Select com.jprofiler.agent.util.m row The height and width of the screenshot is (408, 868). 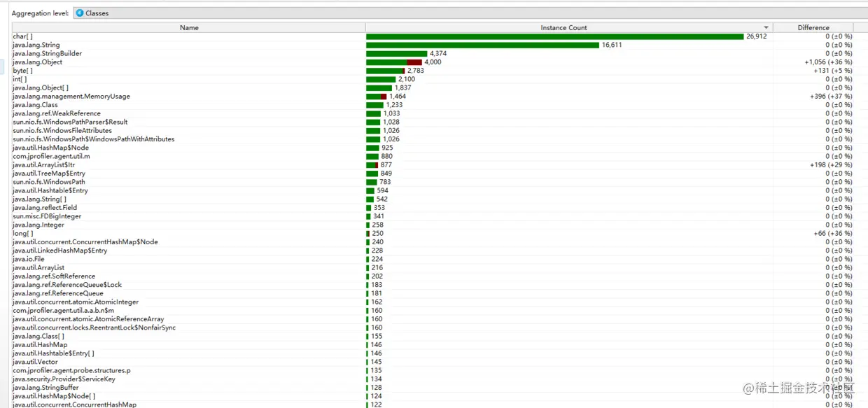click(x=433, y=156)
